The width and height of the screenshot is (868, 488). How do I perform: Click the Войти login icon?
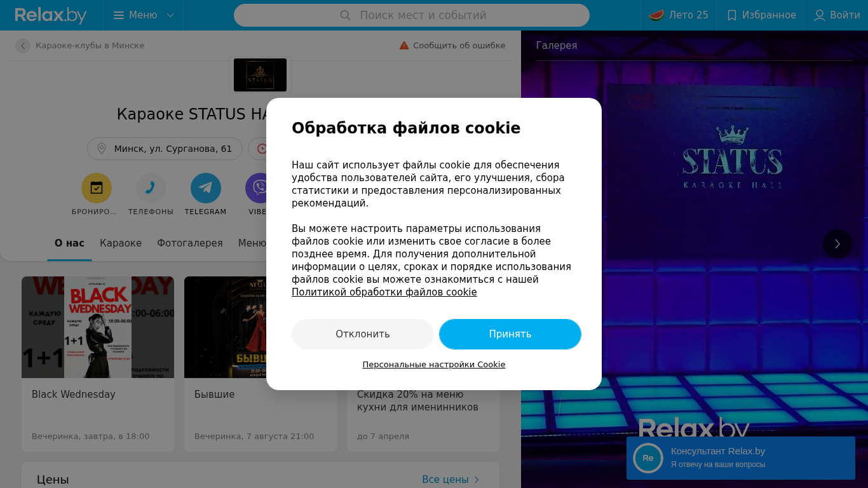click(x=820, y=15)
